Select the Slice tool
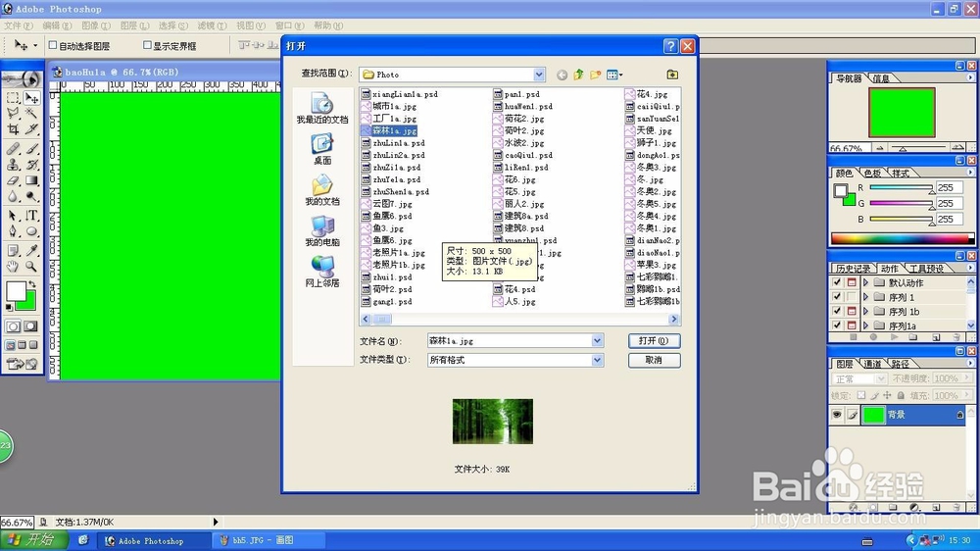Image resolution: width=980 pixels, height=551 pixels. 31,128
